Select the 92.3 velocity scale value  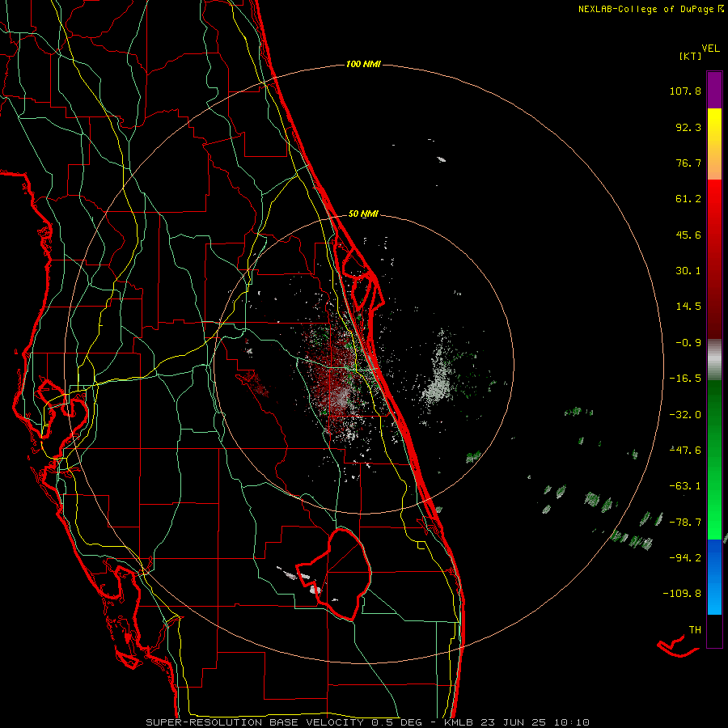688,127
